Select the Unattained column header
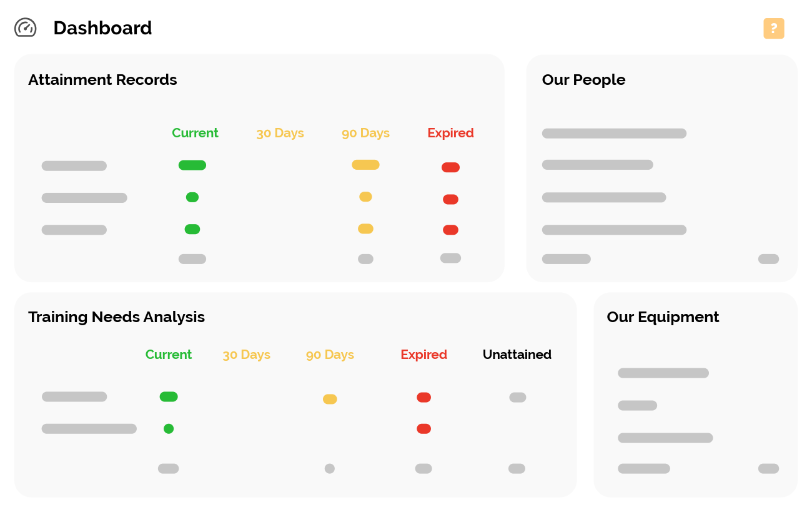The height and width of the screenshot is (515, 812). (517, 355)
